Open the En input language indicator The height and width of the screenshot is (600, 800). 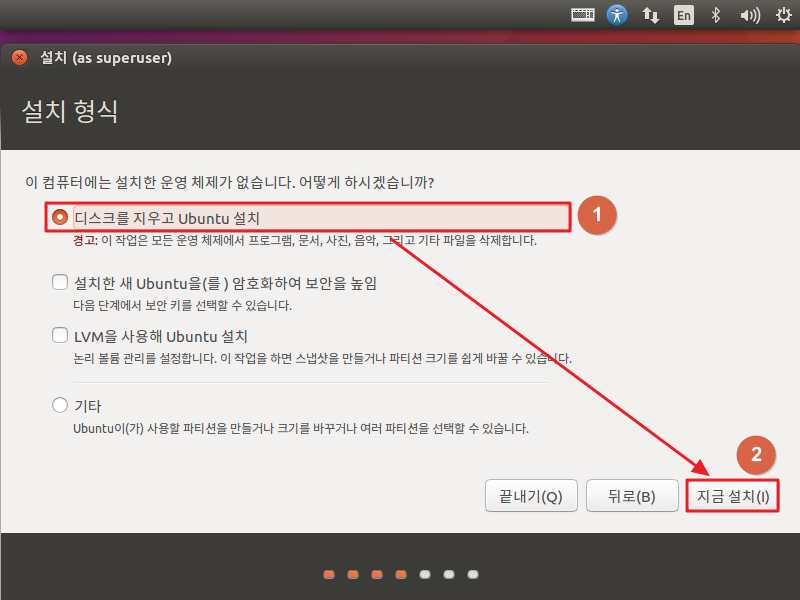tap(684, 15)
